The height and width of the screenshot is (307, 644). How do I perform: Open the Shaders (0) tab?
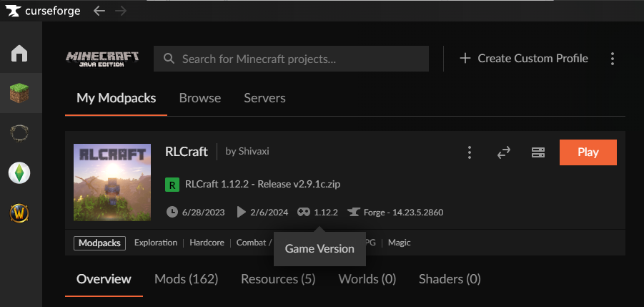click(450, 279)
